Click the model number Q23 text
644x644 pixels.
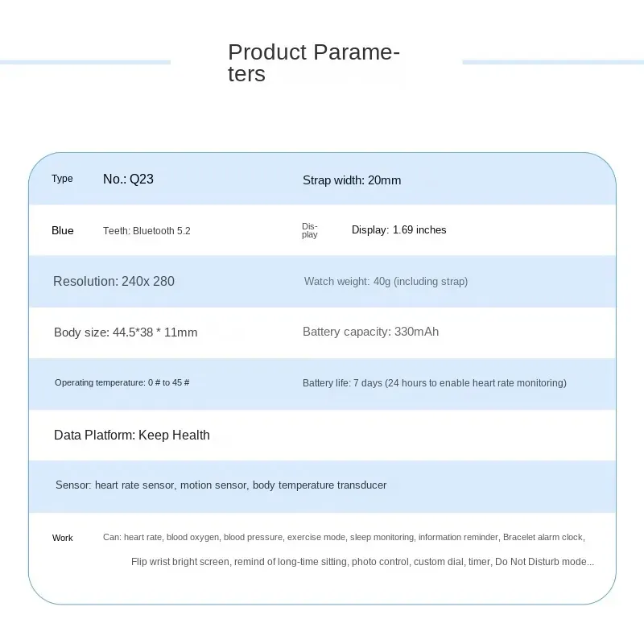(x=128, y=179)
